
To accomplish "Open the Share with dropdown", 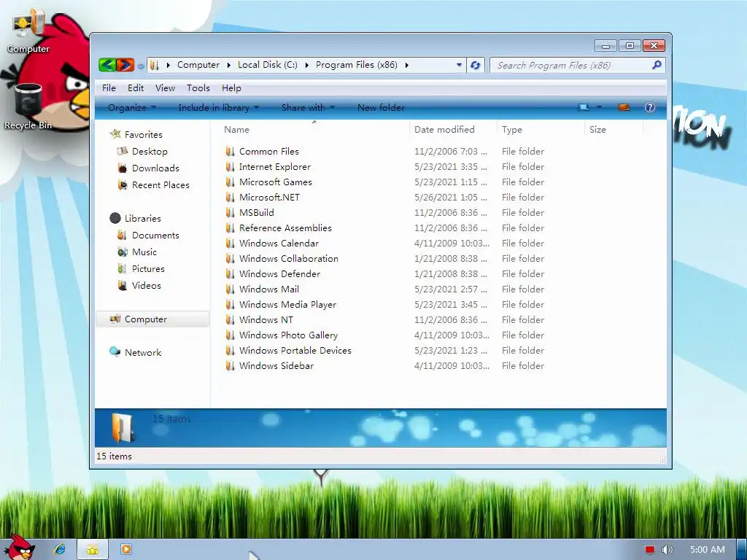I will (x=308, y=108).
